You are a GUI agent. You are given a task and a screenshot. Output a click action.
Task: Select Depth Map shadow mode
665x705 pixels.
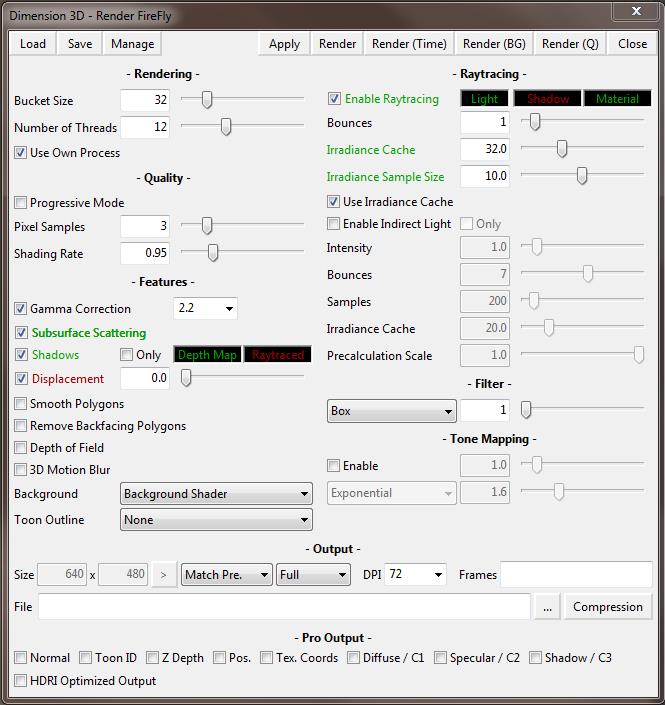tap(207, 355)
